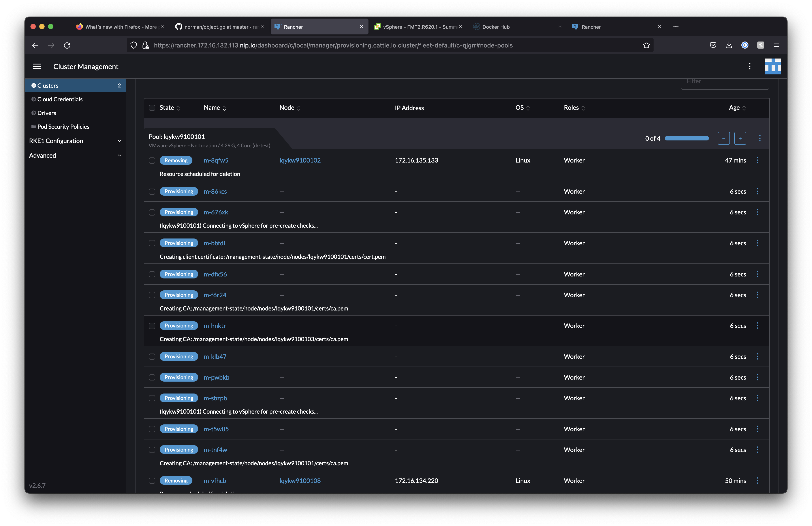Switch to the vSphere FMT2.R620.1 tab
812x526 pixels.
tap(418, 27)
